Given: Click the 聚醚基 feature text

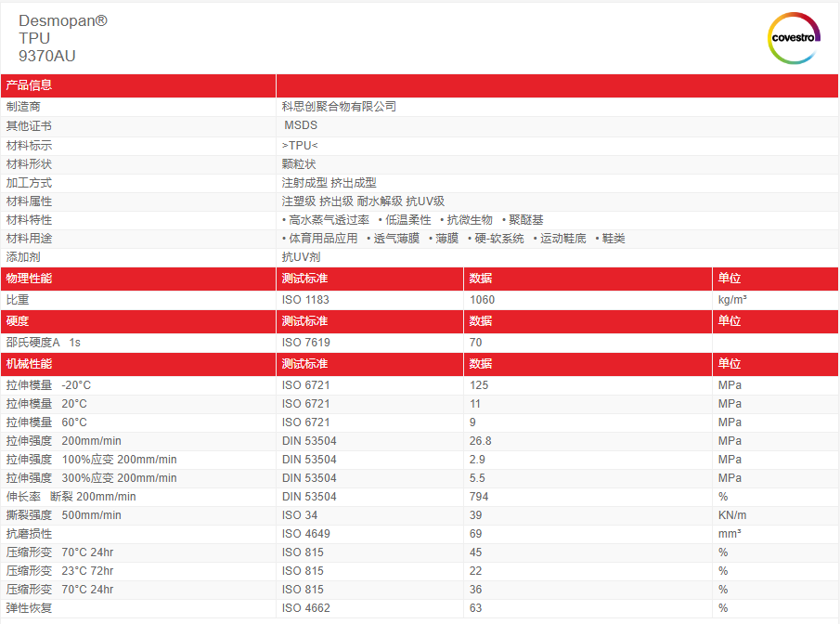Looking at the screenshot, I should 526,220.
